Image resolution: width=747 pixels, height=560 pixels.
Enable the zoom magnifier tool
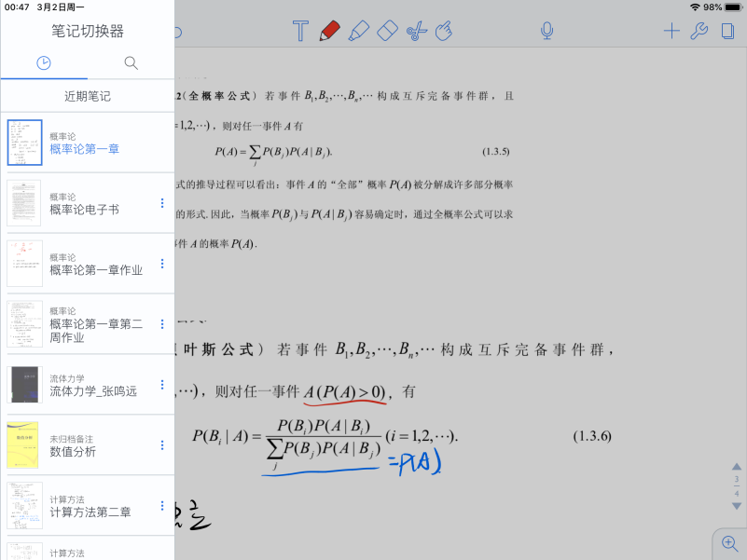click(x=730, y=542)
